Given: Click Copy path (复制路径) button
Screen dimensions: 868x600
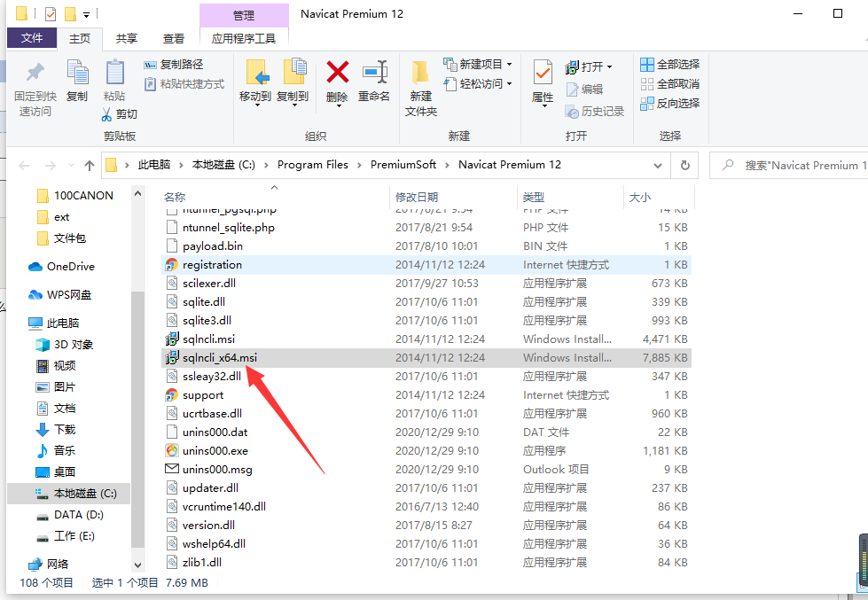Looking at the screenshot, I should point(174,65).
